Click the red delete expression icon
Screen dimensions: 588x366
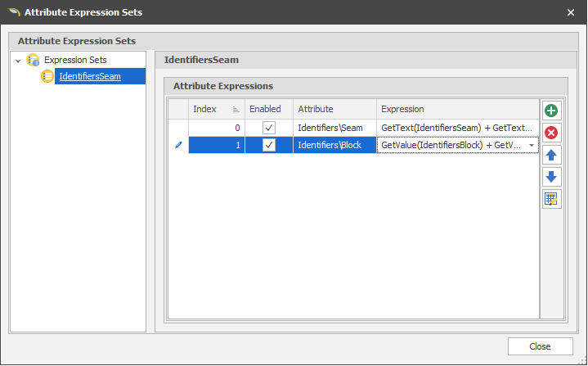[552, 133]
